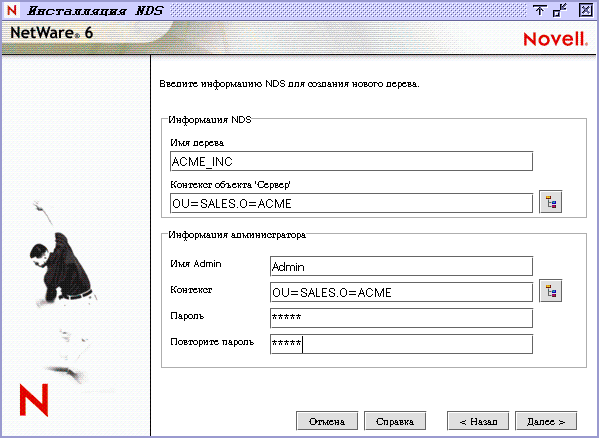The height and width of the screenshot is (438, 599).
Task: Click the 'Имя дерева' label
Action: pyautogui.click(x=197, y=143)
